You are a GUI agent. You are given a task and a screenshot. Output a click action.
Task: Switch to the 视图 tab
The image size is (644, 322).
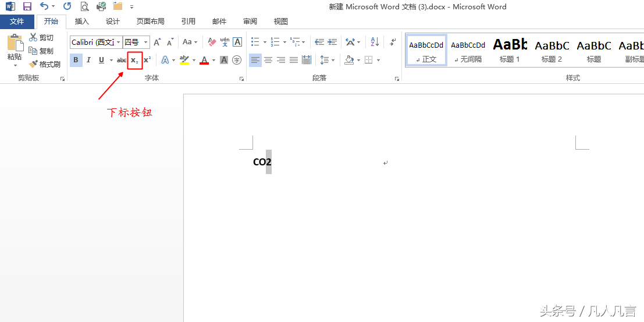281,22
